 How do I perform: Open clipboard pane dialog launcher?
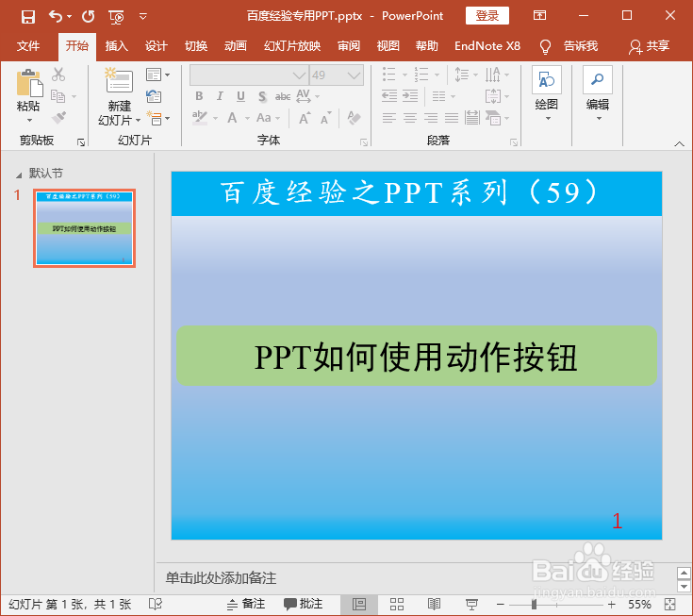(81, 142)
